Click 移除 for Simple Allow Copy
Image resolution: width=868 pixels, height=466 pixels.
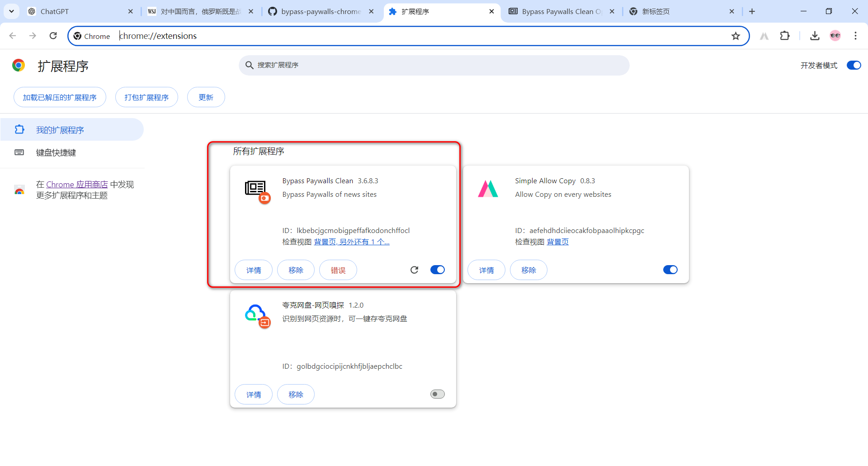coord(528,270)
